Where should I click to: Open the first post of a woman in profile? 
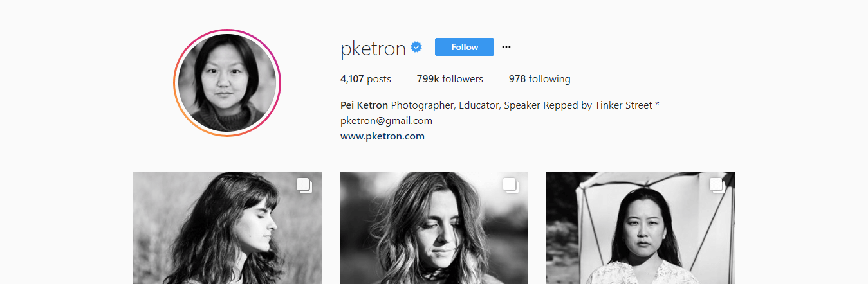click(x=227, y=227)
